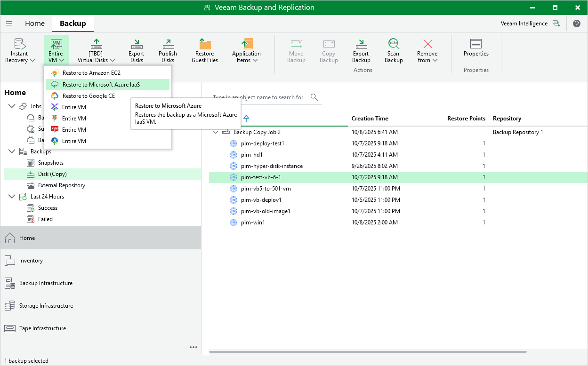Open Veeam Intelligence assistant
The width and height of the screenshot is (588, 366).
(x=531, y=24)
